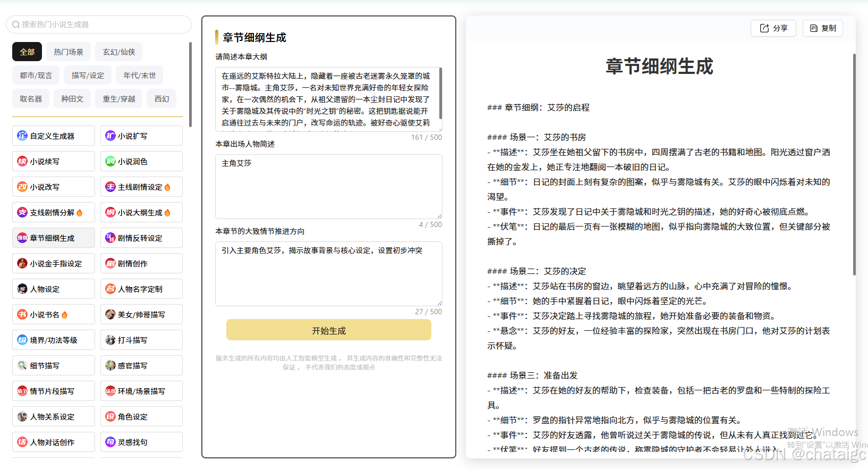Screen dimensions: 868x469
Task: Click the 人物设定 avatar icon
Action: click(22, 289)
